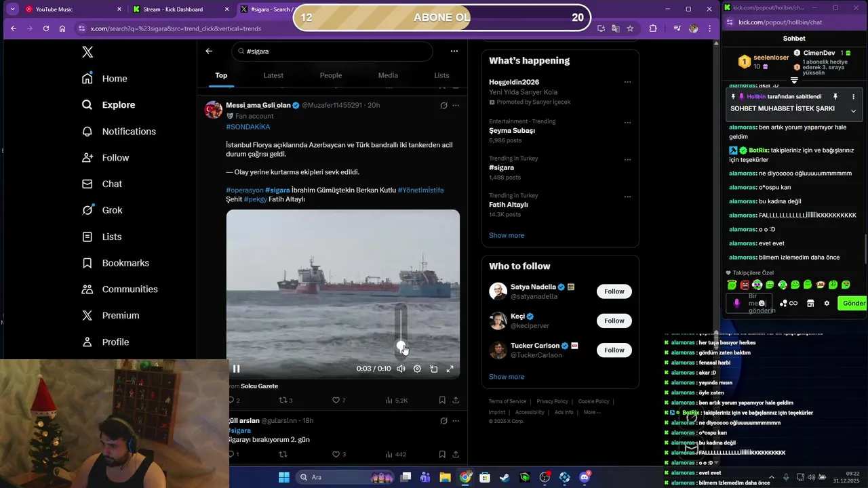
Task: Open options for Şeyma Subaşı trend
Action: [x=627, y=123]
